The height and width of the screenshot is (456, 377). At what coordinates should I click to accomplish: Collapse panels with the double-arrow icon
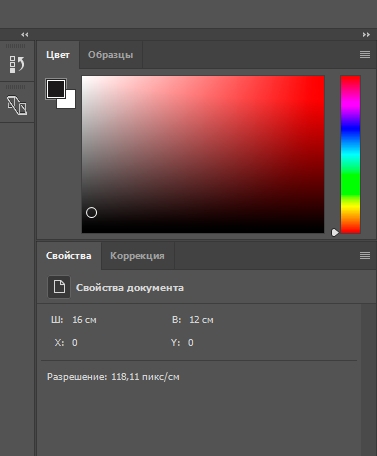366,34
